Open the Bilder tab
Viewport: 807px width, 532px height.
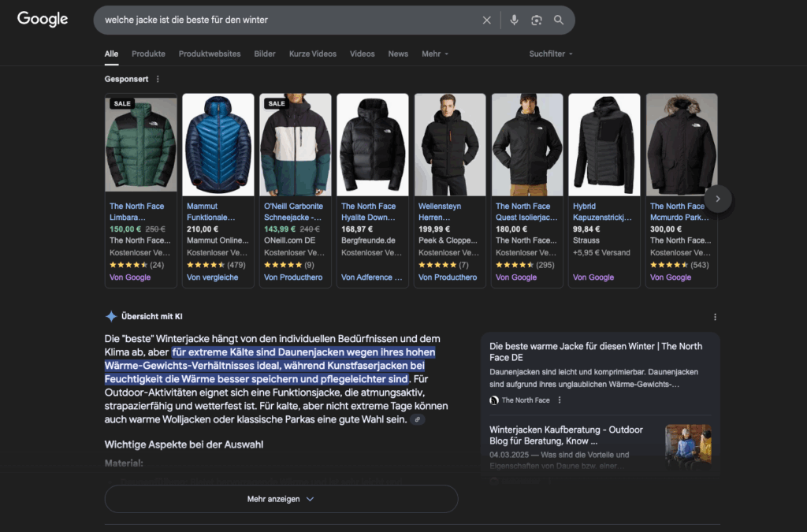pyautogui.click(x=265, y=54)
